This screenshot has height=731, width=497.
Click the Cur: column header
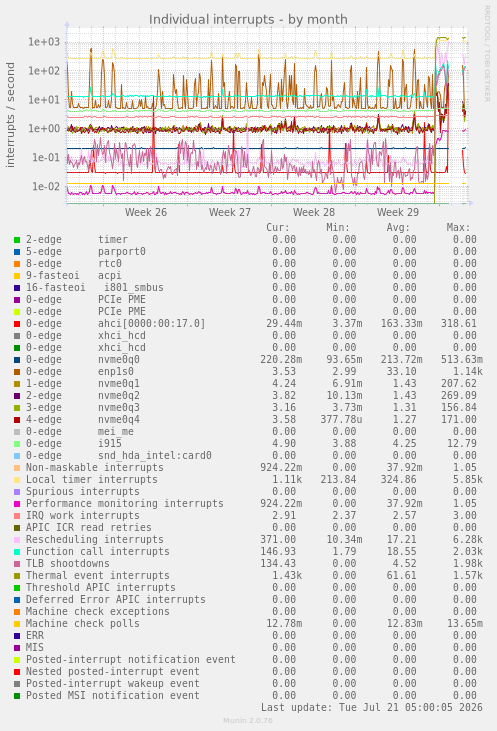click(x=278, y=228)
